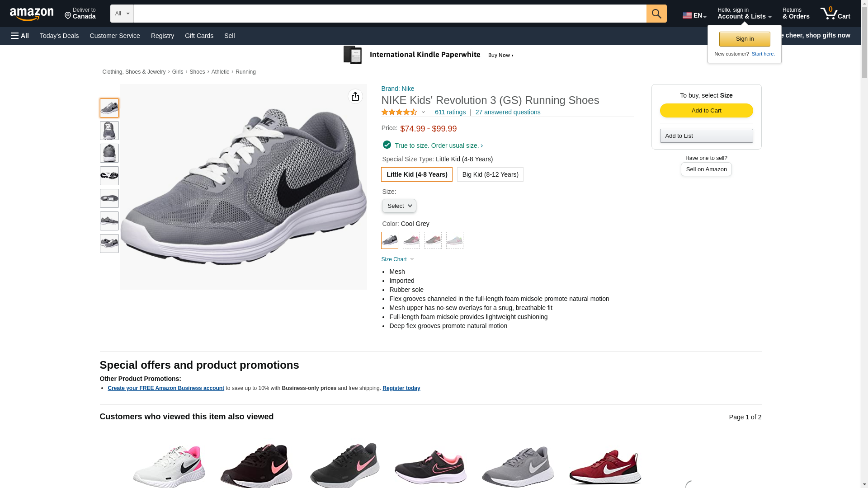The width and height of the screenshot is (868, 488).
Task: Open the 611 ratings link
Action: [x=450, y=112]
